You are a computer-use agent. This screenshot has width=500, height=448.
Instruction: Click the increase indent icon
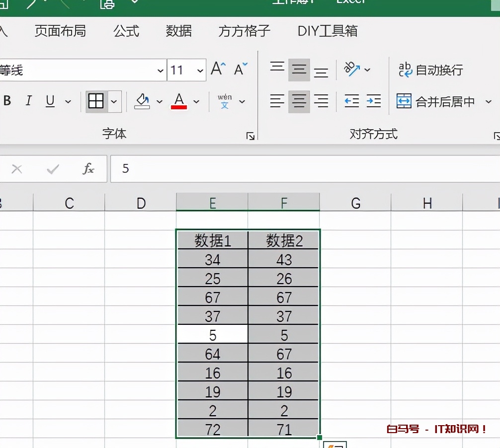(374, 101)
